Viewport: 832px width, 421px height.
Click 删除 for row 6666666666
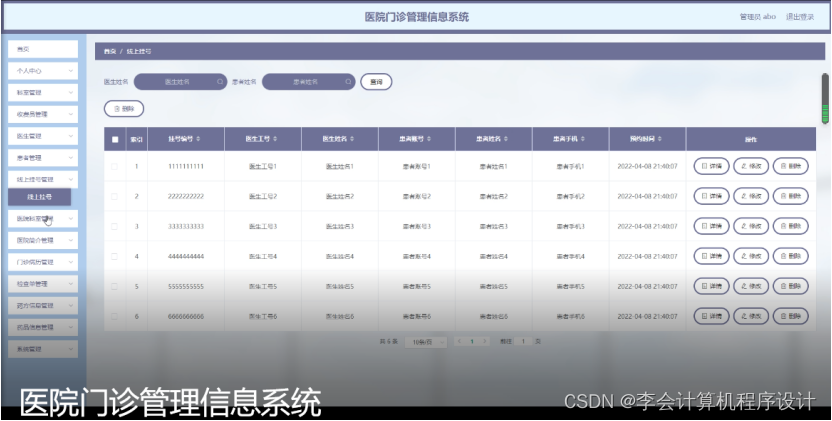coord(791,316)
